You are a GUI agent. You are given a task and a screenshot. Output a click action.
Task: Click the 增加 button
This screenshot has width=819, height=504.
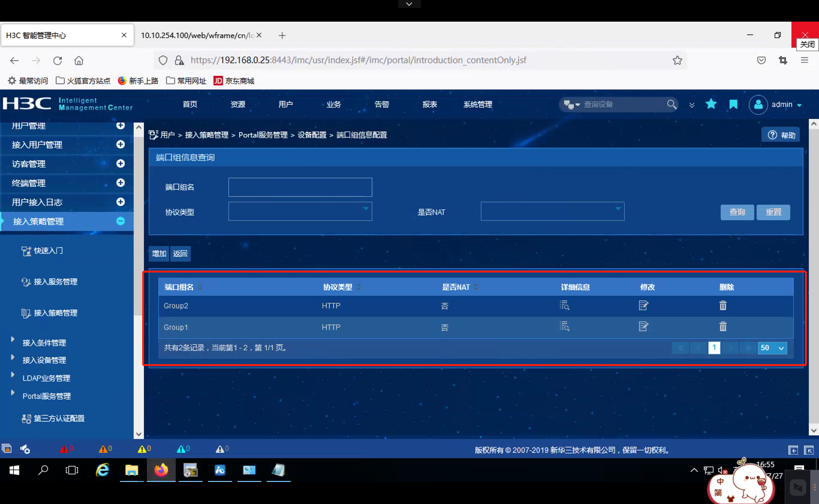(159, 254)
